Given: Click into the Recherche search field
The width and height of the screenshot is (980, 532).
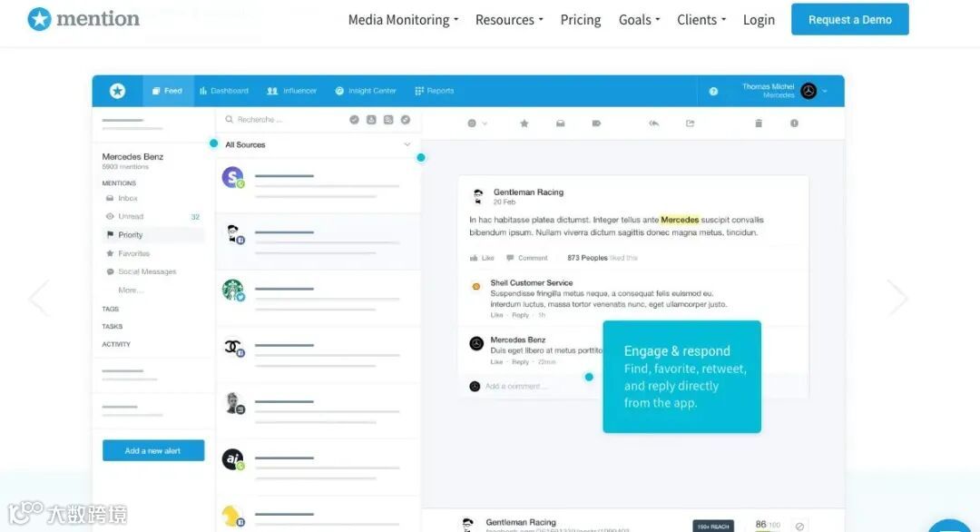Looking at the screenshot, I should point(281,120).
